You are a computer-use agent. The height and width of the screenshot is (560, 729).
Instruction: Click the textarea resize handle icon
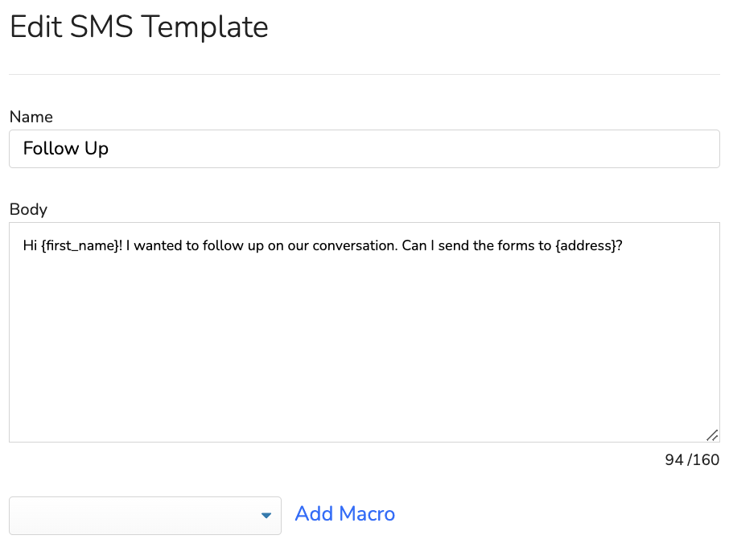[711, 434]
